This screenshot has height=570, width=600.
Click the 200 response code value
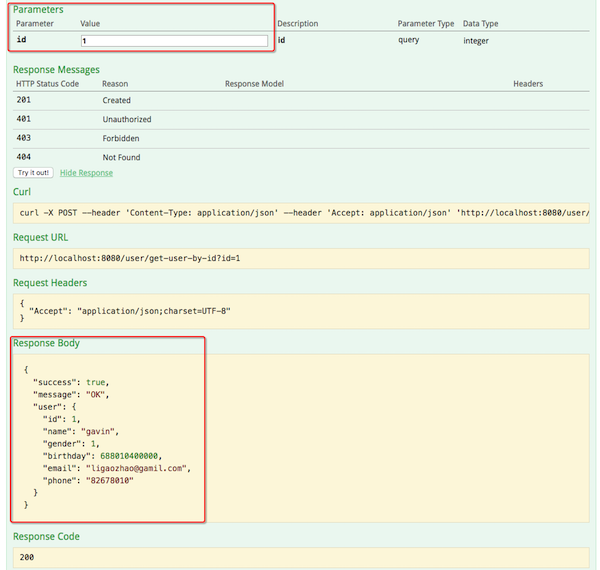click(x=27, y=557)
